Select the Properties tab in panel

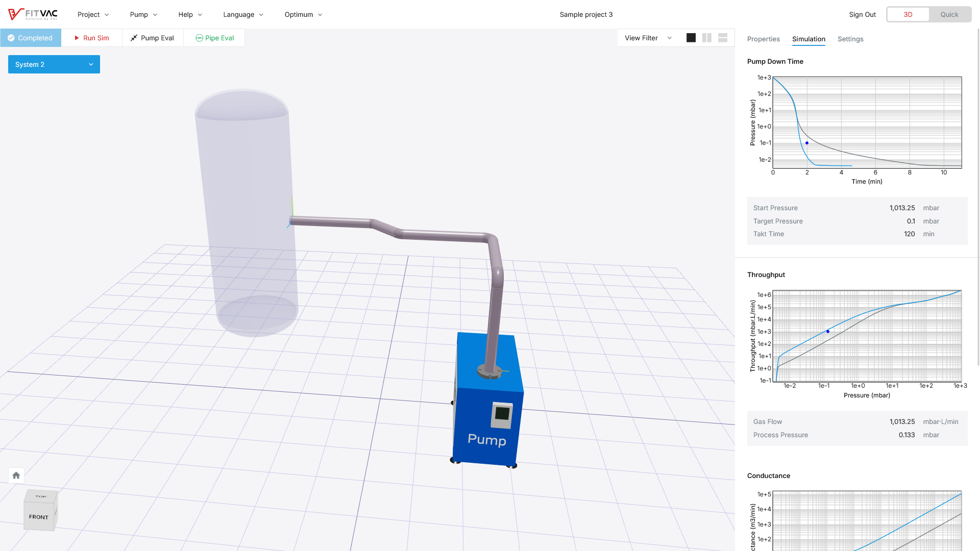(x=763, y=38)
